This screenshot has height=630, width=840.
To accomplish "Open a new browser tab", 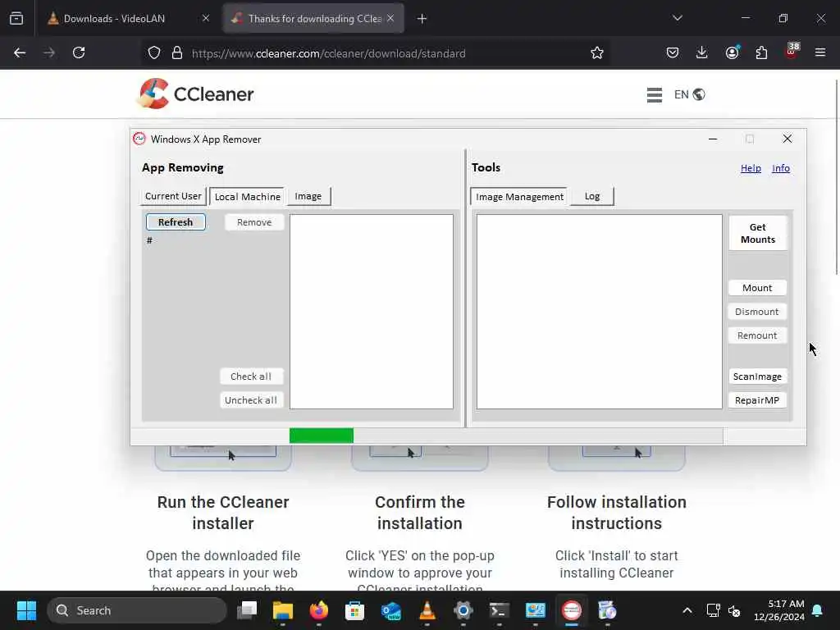I will 422,19.
